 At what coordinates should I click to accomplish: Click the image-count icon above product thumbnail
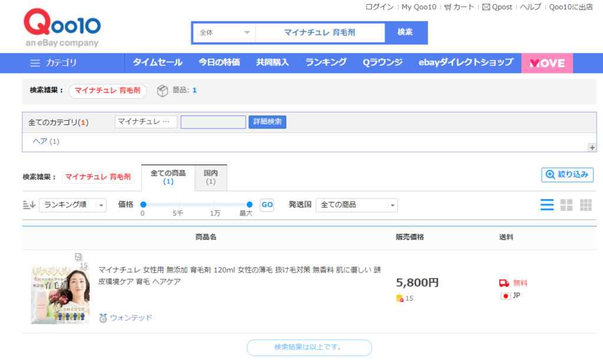tap(78, 257)
